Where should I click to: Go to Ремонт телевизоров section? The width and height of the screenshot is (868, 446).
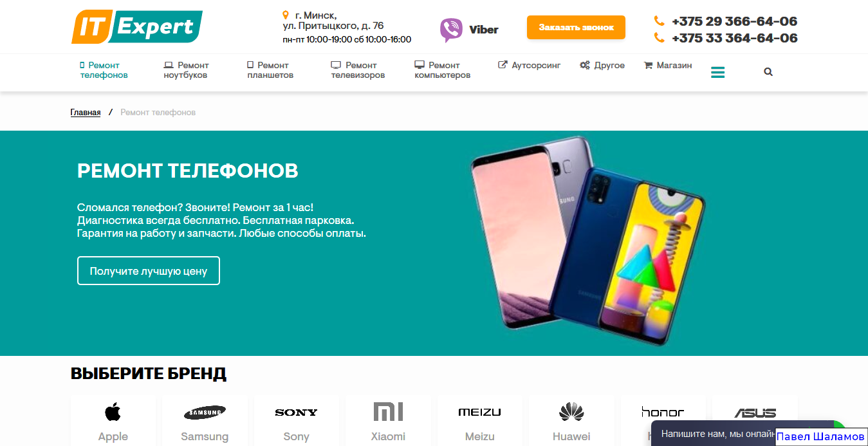358,70
